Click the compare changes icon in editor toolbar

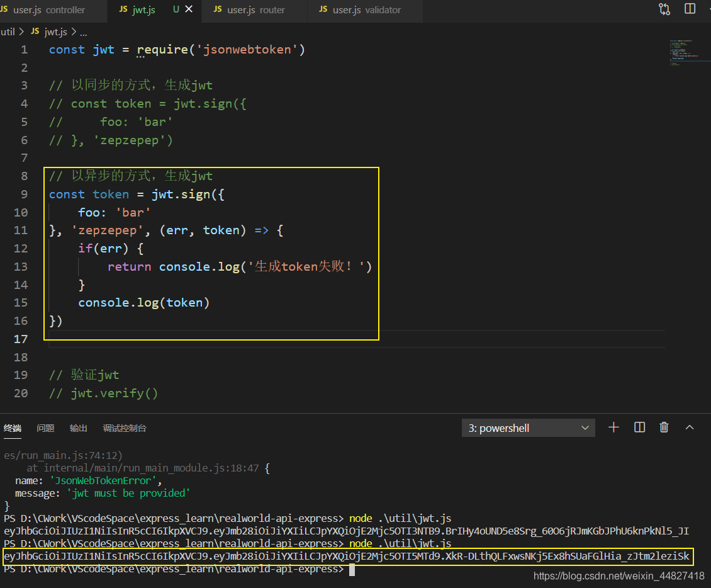664,9
